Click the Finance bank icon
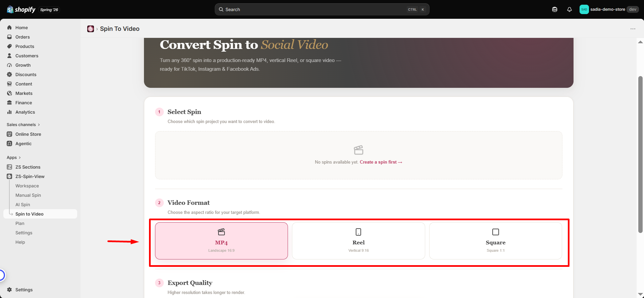Image resolution: width=644 pixels, height=298 pixels. 9,103
